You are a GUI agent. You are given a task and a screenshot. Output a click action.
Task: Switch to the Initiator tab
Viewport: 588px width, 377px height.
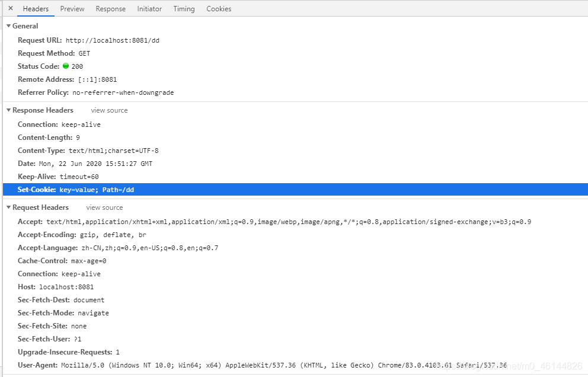coord(149,9)
